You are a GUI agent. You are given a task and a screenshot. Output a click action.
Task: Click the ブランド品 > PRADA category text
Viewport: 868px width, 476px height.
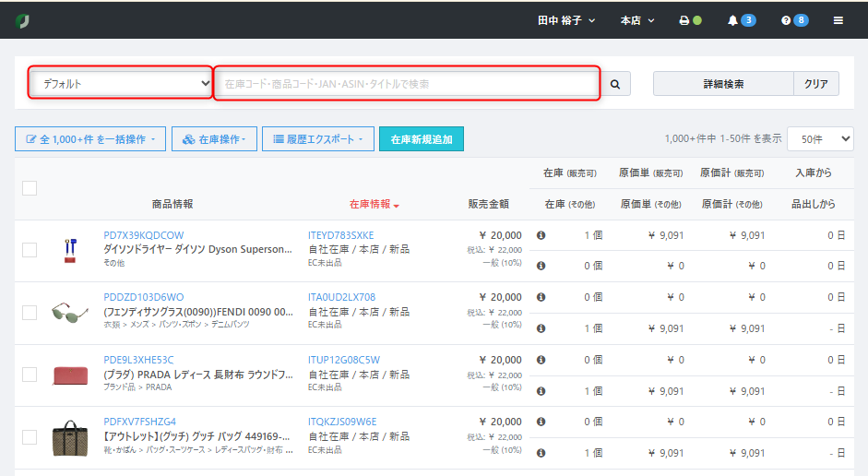click(x=137, y=387)
